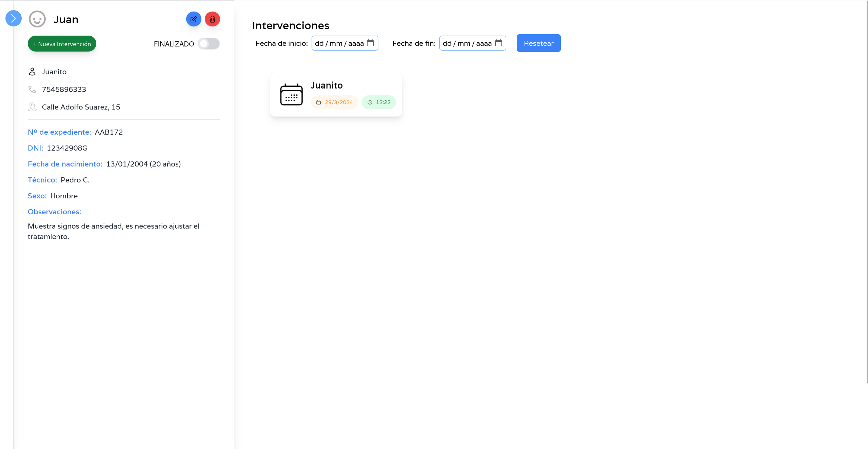Viewport: 868px width, 449px height.
Task: Click the smiley face avatar icon
Action: (37, 19)
